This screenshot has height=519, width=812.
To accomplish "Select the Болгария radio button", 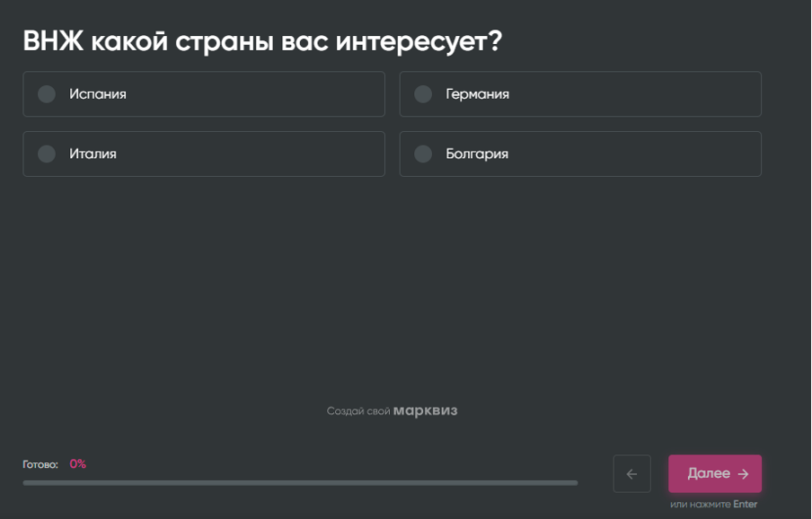I will pos(422,154).
